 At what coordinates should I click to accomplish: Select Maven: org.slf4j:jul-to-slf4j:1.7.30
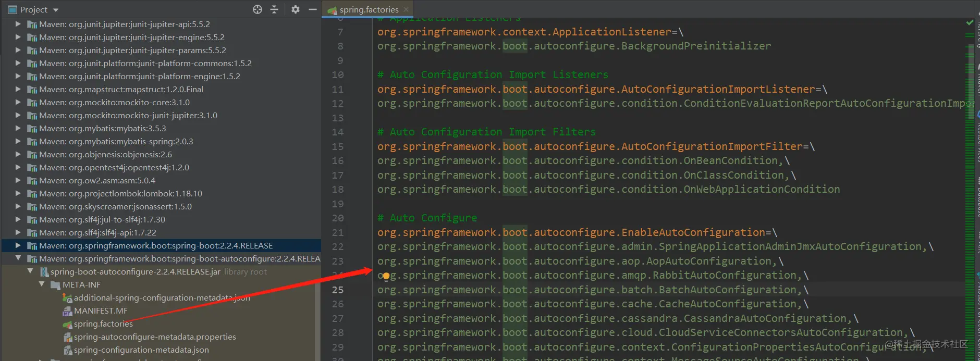(102, 219)
